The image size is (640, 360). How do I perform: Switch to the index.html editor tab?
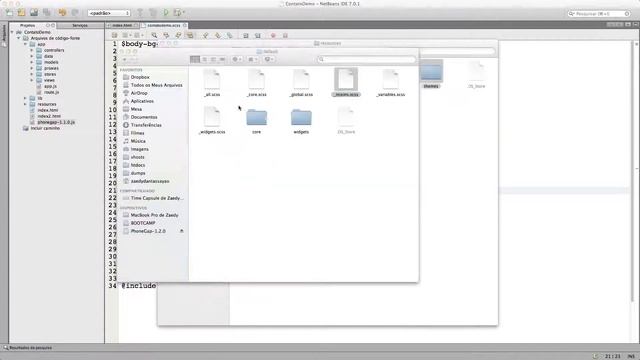tap(122, 25)
